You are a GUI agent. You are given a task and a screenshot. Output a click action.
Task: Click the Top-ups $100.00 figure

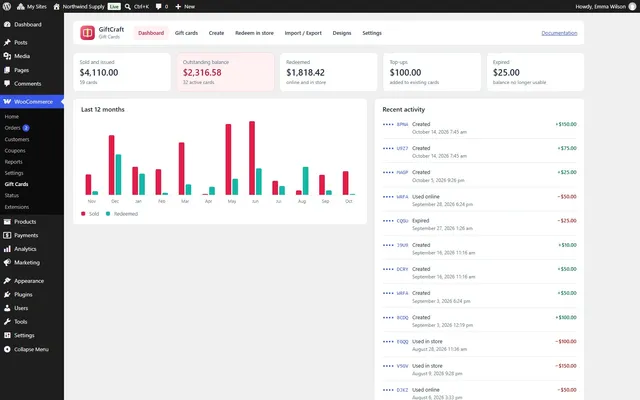[x=405, y=73]
